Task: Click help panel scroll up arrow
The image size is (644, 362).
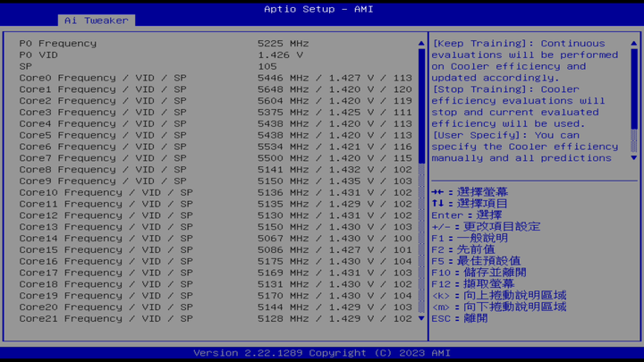Action: (x=634, y=43)
